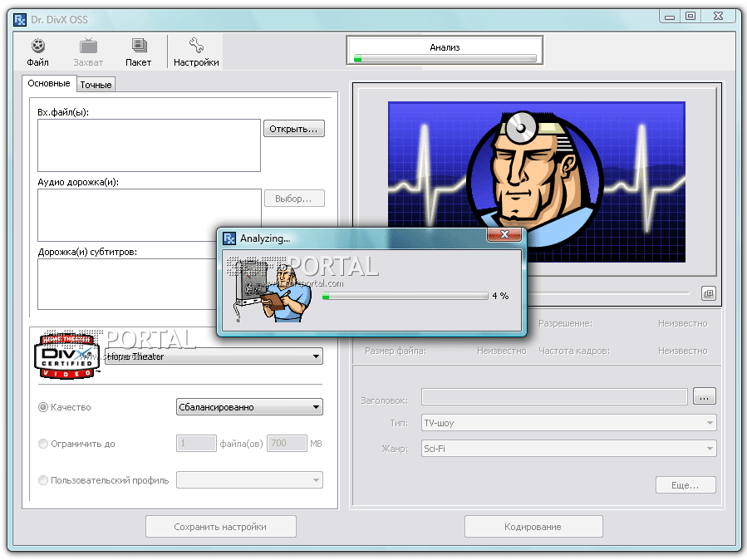Select the Качество radio button
The width and height of the screenshot is (747, 560).
[43, 407]
